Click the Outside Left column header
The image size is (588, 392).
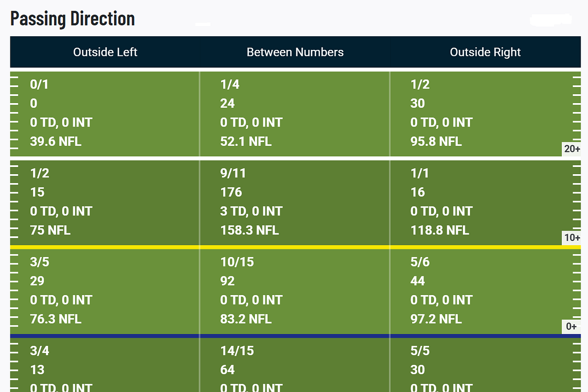105,52
